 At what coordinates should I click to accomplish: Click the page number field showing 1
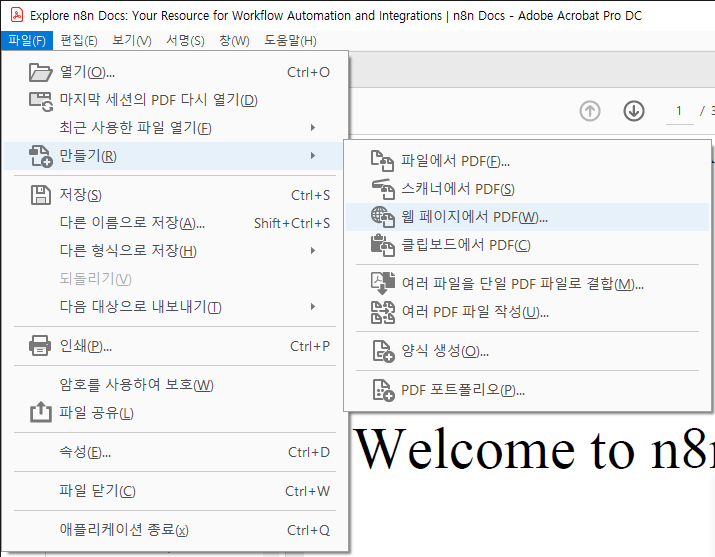(679, 111)
